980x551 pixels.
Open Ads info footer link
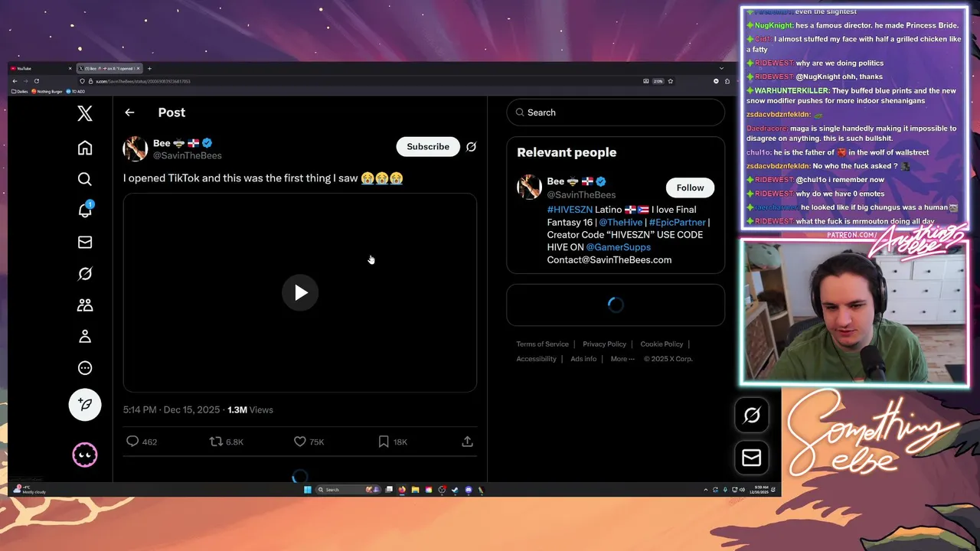coord(583,359)
